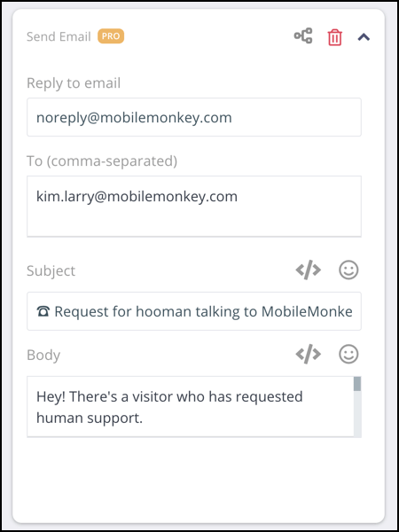Select the Reply to email label
Image resolution: width=399 pixels, height=532 pixels.
click(74, 83)
